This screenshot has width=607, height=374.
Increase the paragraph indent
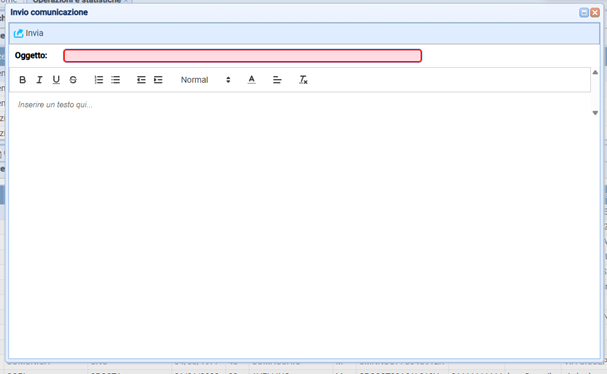158,80
